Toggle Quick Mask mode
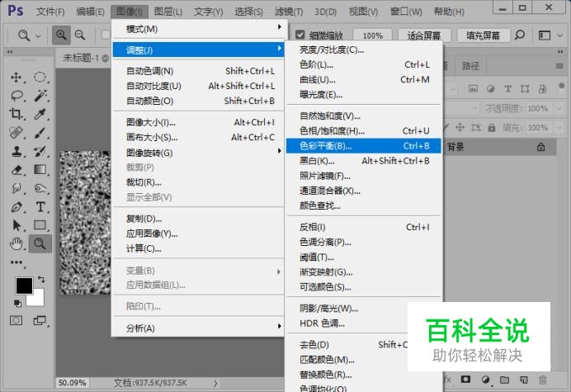 coord(16,320)
